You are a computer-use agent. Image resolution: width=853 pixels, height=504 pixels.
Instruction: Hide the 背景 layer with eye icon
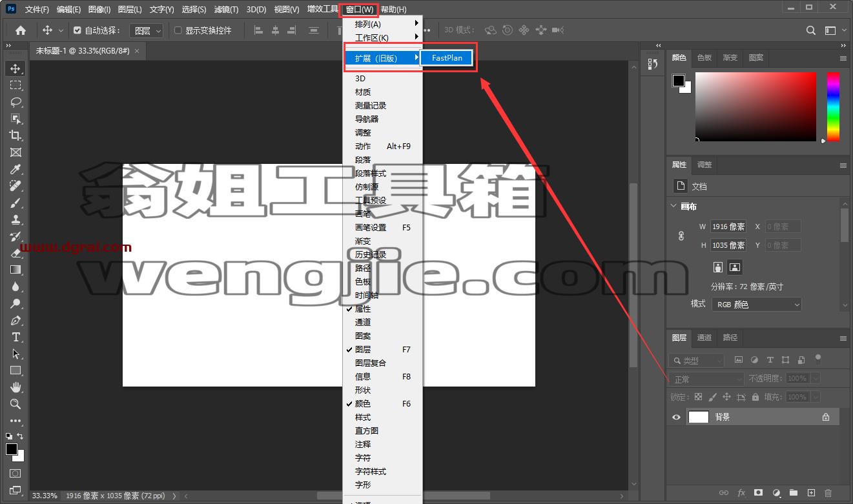tap(676, 418)
